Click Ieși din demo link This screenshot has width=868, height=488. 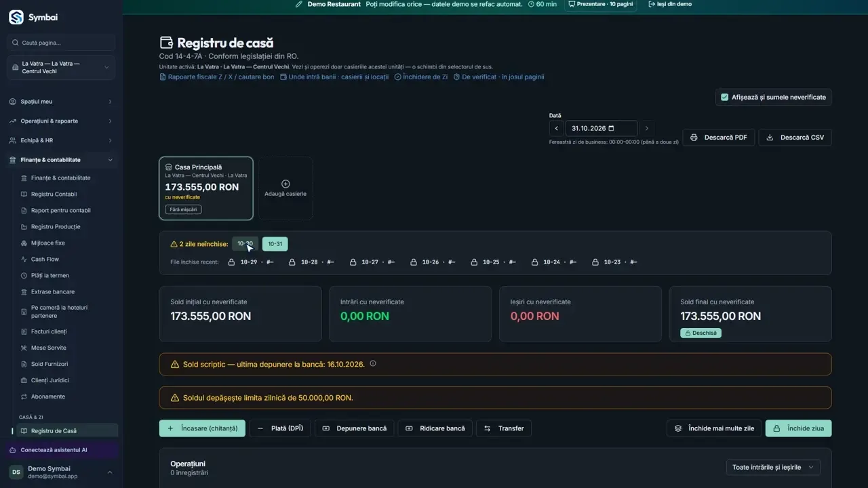coord(670,4)
